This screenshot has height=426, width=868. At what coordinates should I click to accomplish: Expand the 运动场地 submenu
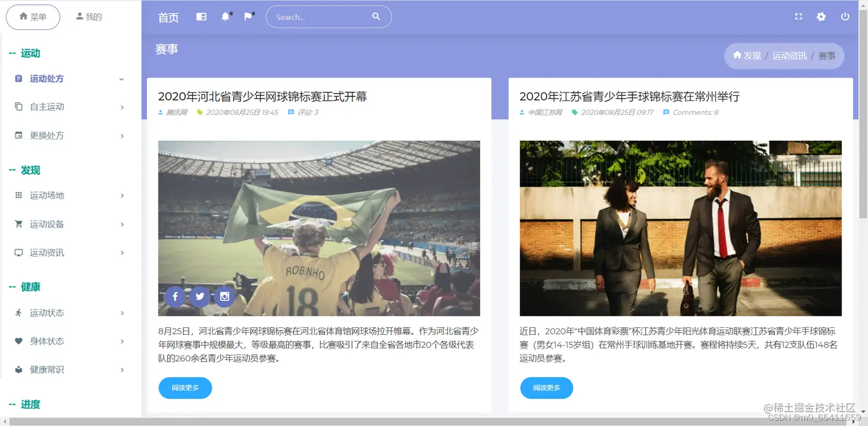(x=46, y=195)
